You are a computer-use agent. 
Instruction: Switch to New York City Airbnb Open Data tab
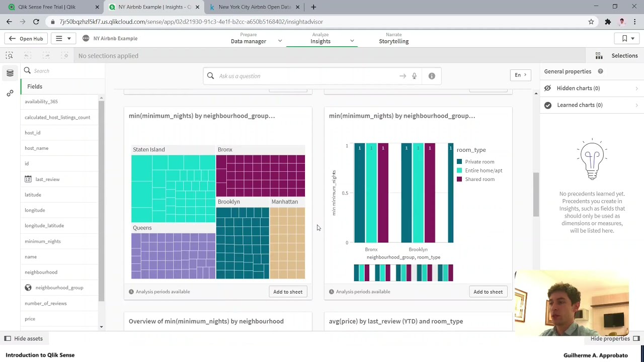point(255,7)
